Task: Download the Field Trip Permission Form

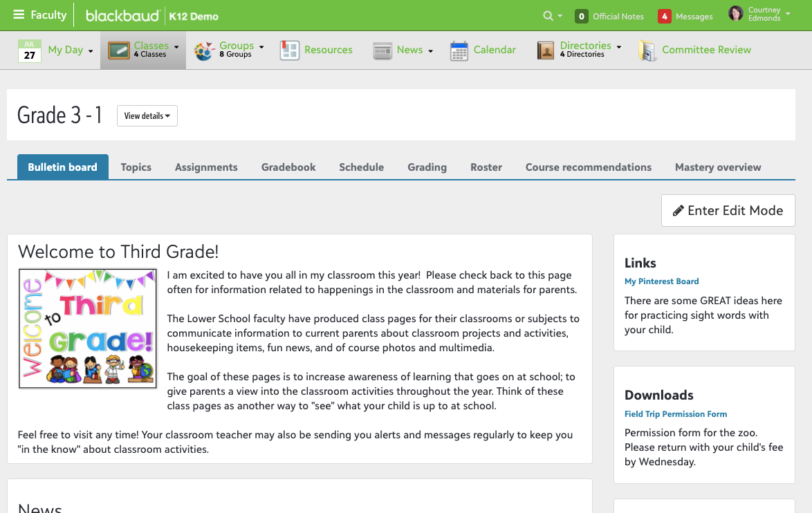Action: [x=676, y=413]
